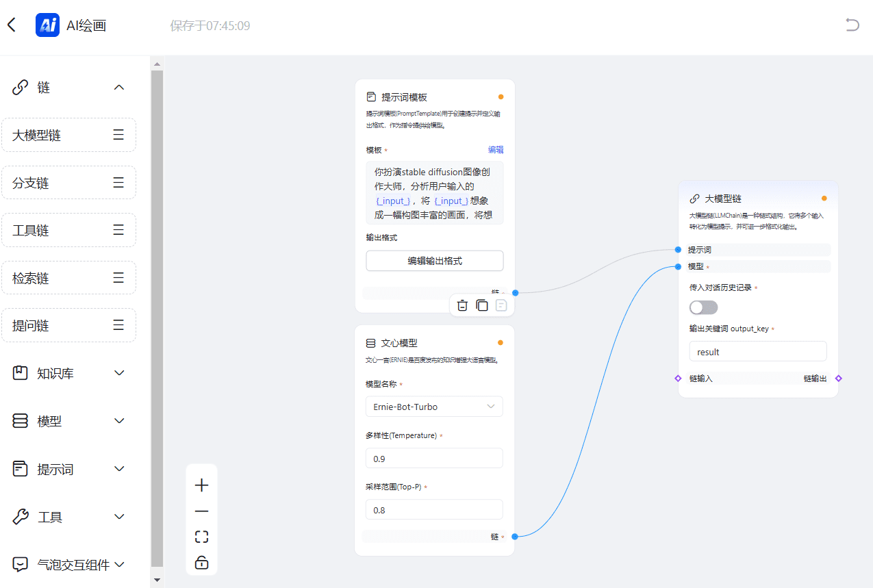Image resolution: width=873 pixels, height=588 pixels.
Task: Click the 文心模型 链 output port dot
Action: 515,537
